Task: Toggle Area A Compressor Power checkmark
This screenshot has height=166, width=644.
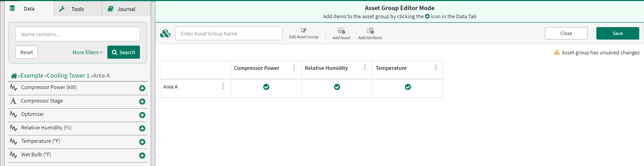Action: (x=266, y=87)
